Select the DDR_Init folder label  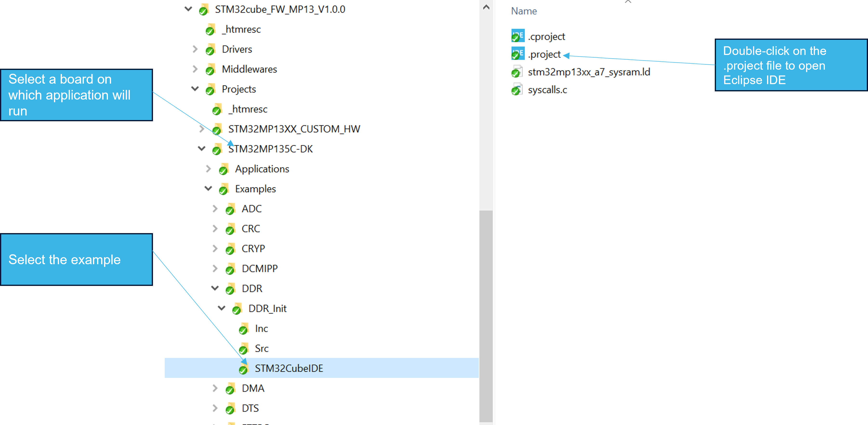[268, 308]
